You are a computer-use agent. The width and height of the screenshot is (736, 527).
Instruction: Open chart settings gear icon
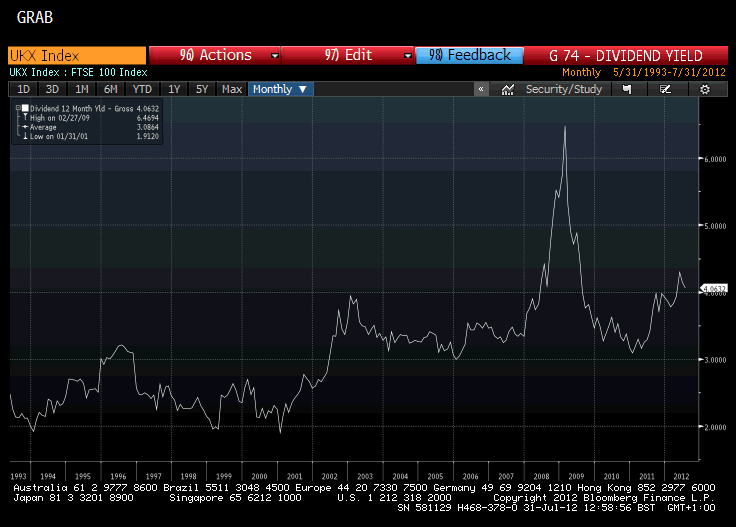pyautogui.click(x=705, y=89)
